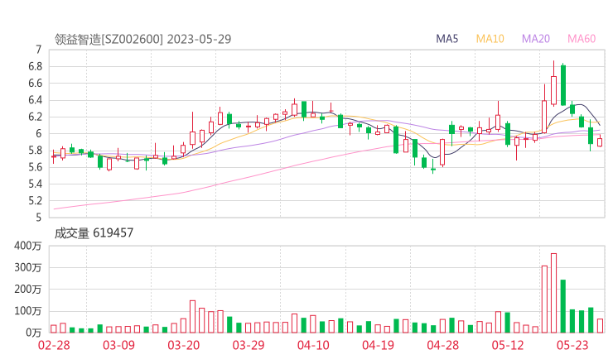Click the 100万 volume axis label
Screen dimensions: 613x364
pos(28,311)
